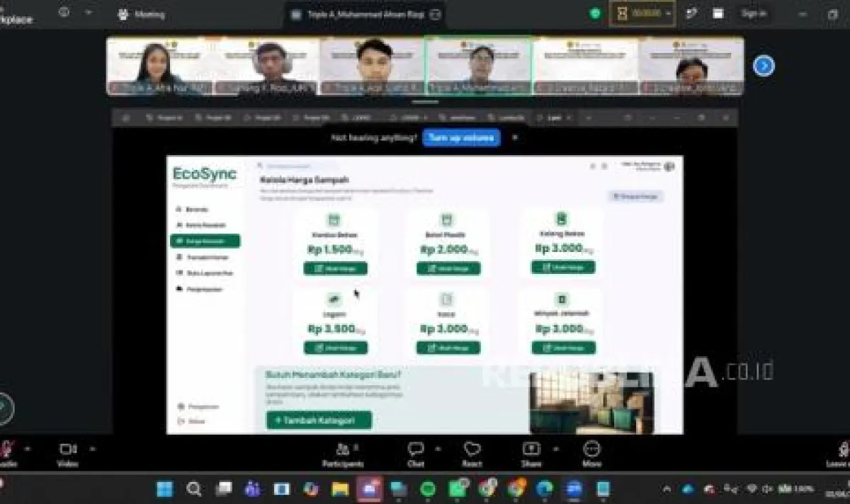Select the highlighted Harga Sampah sidebar item
This screenshot has width=850, height=504.
(x=205, y=241)
